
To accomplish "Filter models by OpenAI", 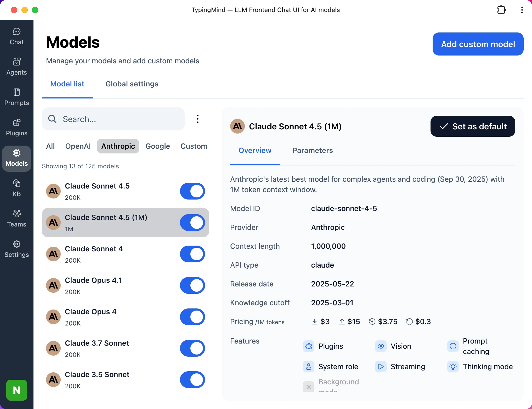I will click(78, 146).
